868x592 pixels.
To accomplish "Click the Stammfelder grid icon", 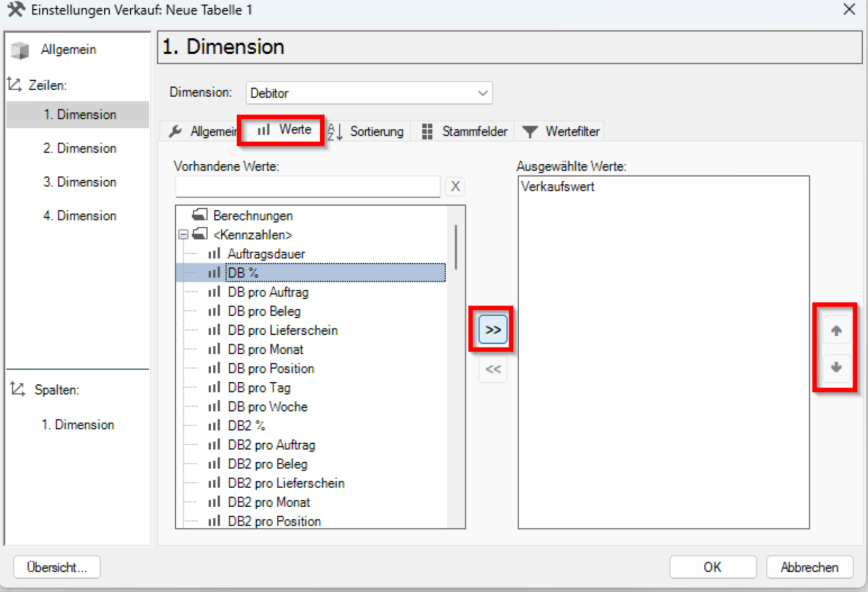I will (427, 131).
